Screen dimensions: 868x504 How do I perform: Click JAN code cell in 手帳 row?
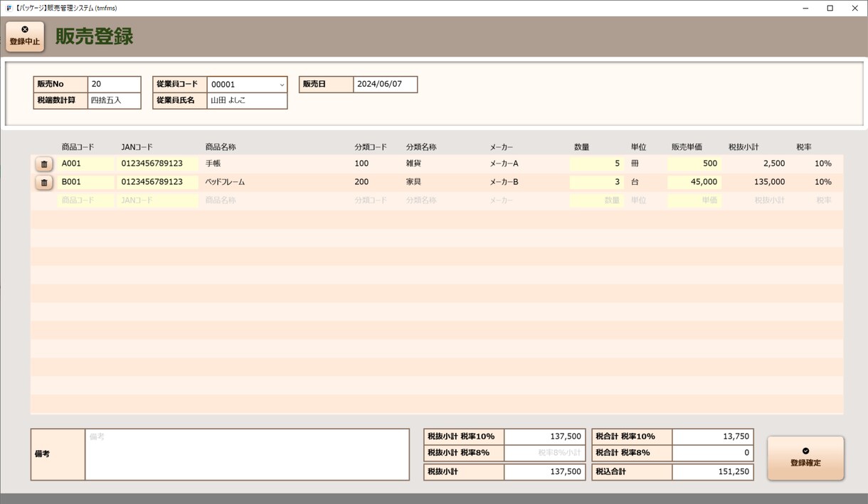click(x=158, y=163)
